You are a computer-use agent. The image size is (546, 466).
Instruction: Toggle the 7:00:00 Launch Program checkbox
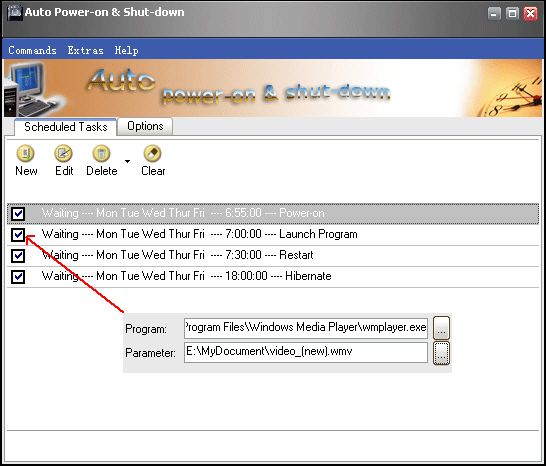(18, 235)
